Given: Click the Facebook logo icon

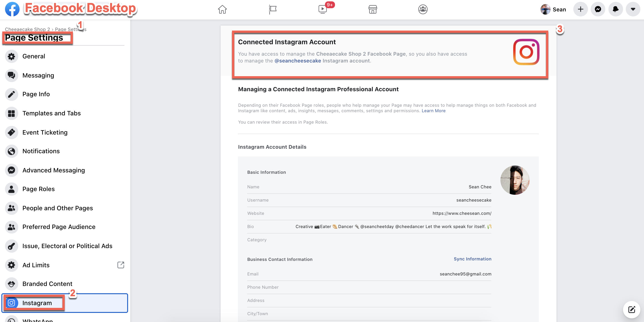Looking at the screenshot, I should click(x=12, y=9).
